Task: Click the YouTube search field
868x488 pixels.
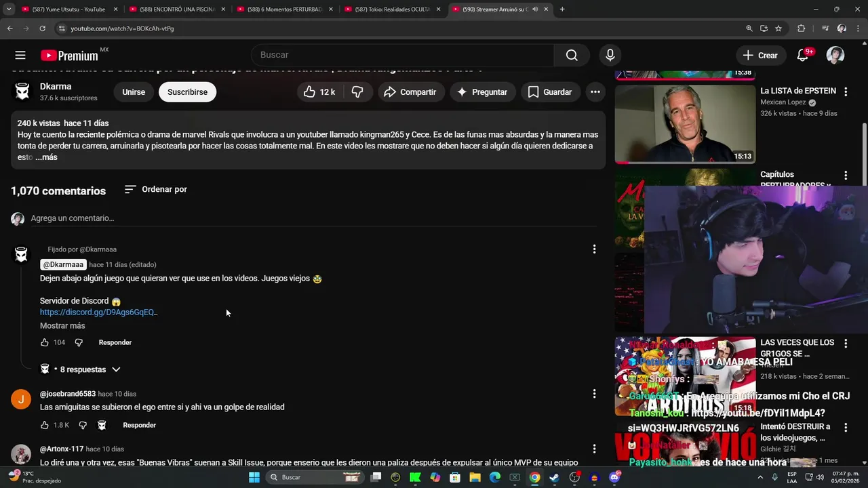Action: [403, 56]
